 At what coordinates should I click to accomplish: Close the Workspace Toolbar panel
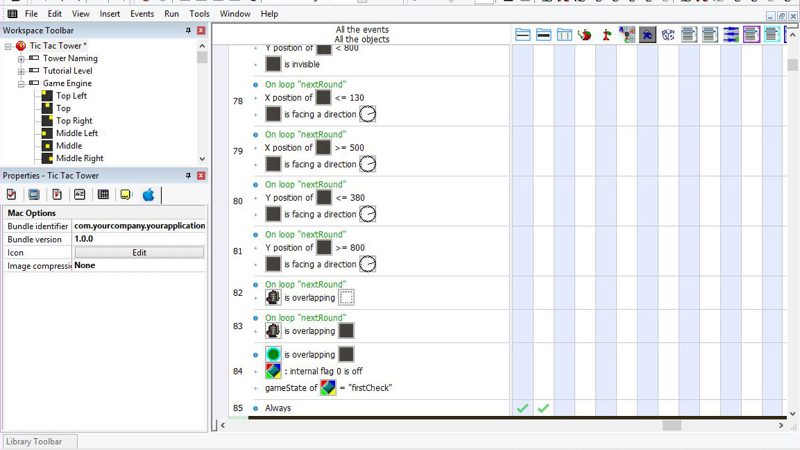click(x=201, y=31)
